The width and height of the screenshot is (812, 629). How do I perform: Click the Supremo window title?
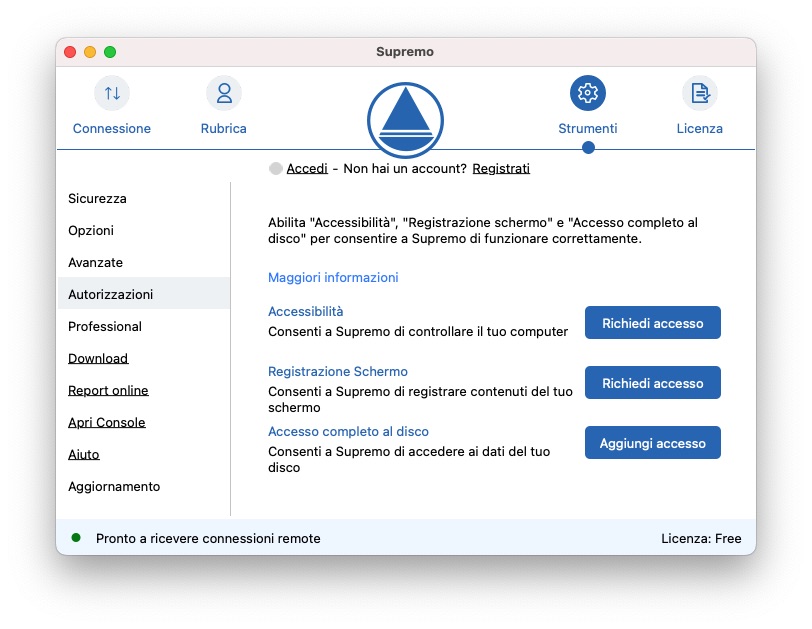click(x=405, y=52)
